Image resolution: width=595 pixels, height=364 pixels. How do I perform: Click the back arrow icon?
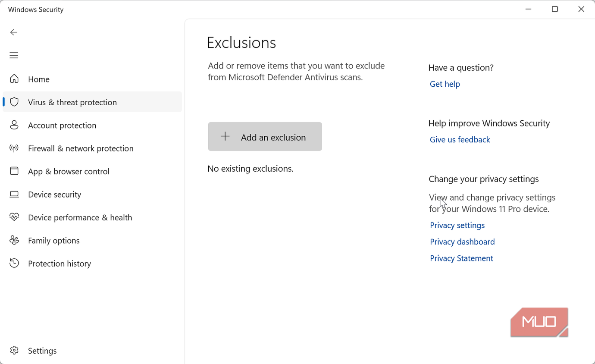(x=14, y=32)
